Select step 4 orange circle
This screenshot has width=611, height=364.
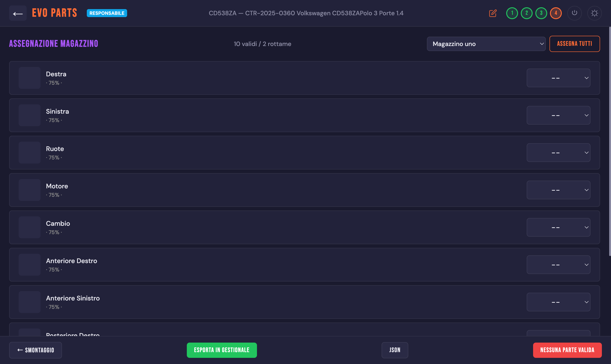pyautogui.click(x=556, y=13)
